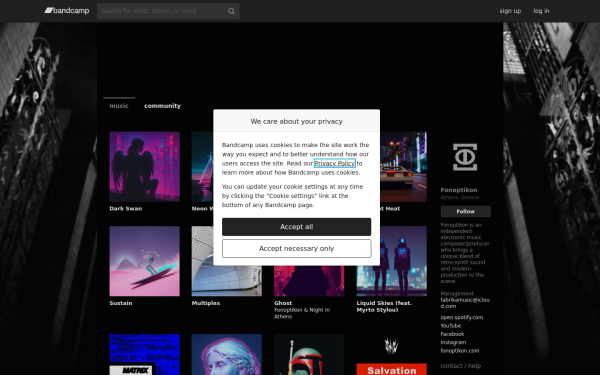Open the Matrix album cover
The height and width of the screenshot is (375, 600).
point(144,354)
